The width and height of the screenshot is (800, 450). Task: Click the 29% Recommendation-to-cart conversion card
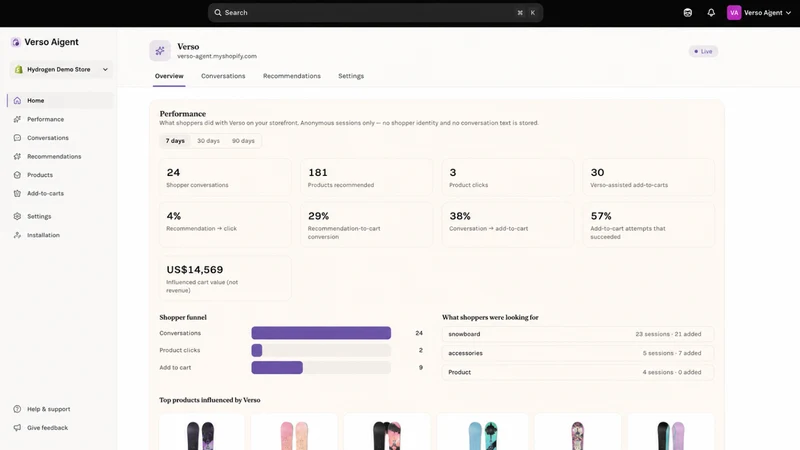coord(366,225)
